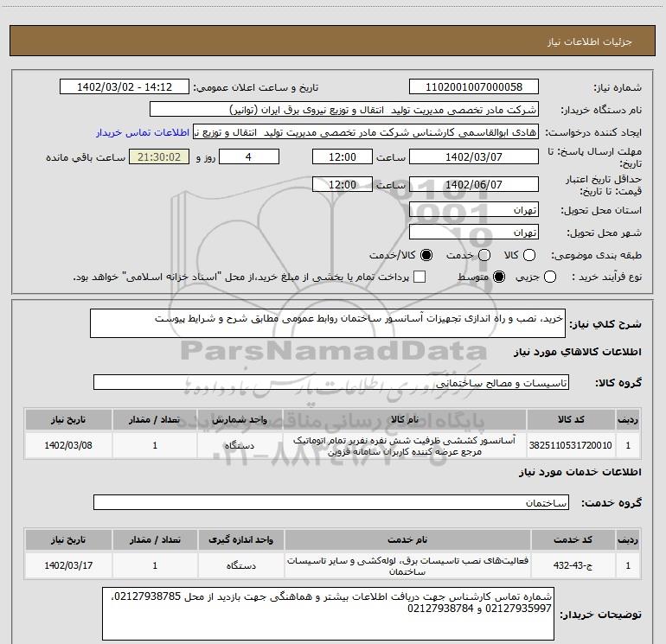Click the response deadline date 1402/03/07
The height and width of the screenshot is (644, 666).
[474, 157]
